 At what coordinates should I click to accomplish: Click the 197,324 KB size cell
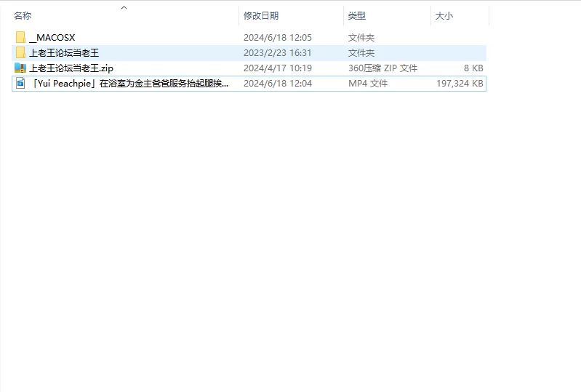460,84
